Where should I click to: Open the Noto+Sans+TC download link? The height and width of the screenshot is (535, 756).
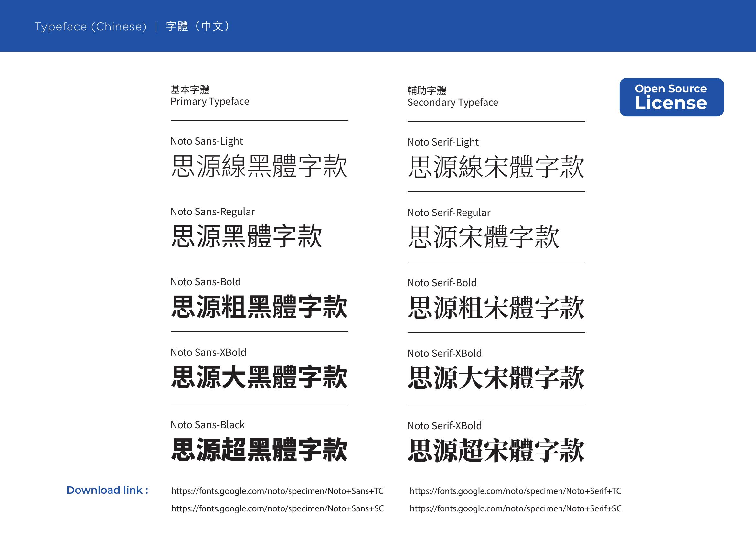click(x=278, y=491)
